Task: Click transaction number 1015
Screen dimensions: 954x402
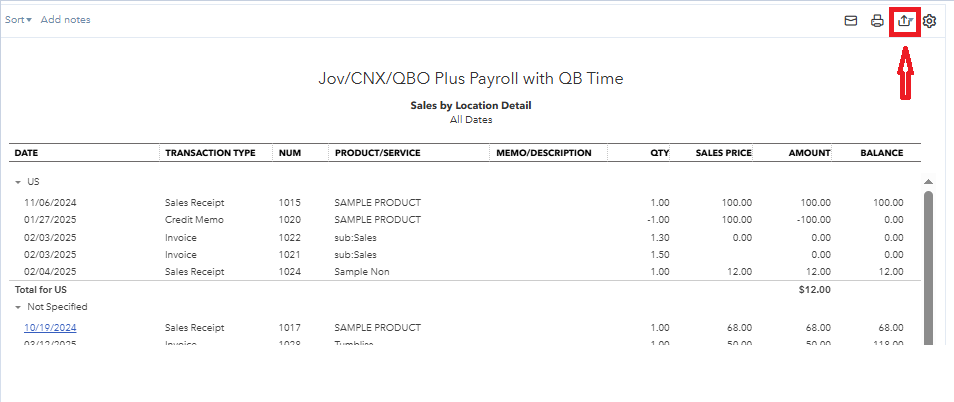Action: [290, 203]
